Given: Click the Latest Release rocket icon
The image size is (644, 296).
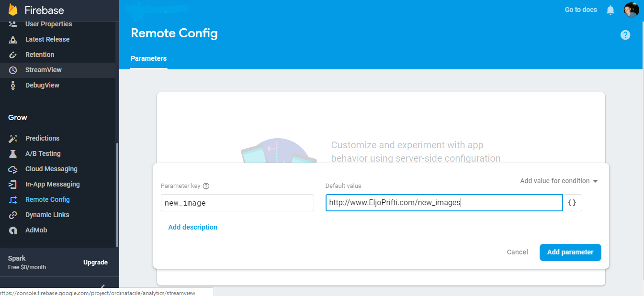Looking at the screenshot, I should (13, 39).
